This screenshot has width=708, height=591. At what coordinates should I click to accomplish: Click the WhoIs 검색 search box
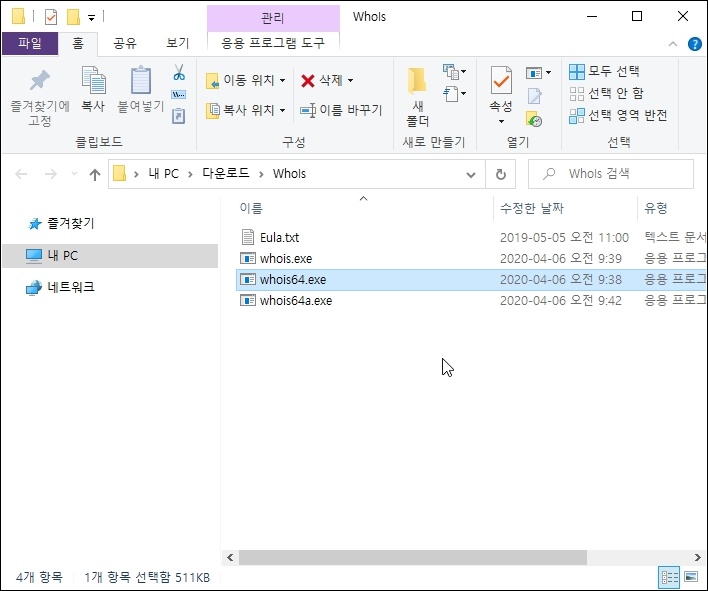[610, 174]
